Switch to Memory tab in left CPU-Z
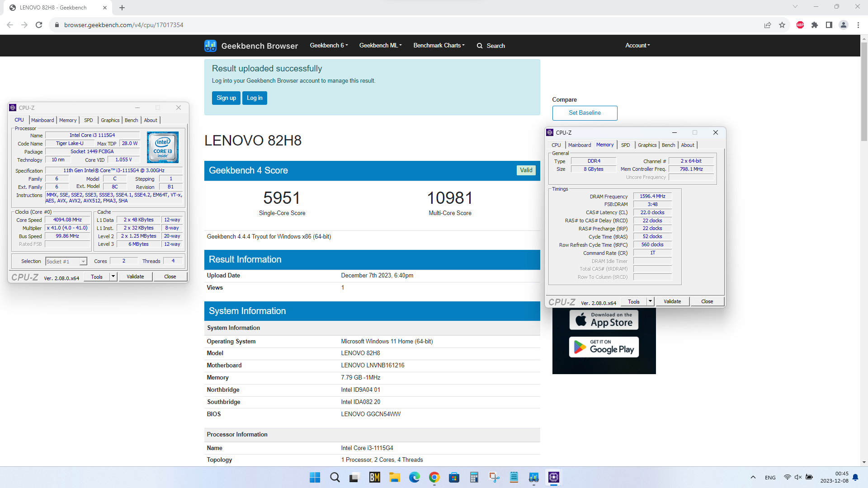The image size is (868, 488). point(68,120)
